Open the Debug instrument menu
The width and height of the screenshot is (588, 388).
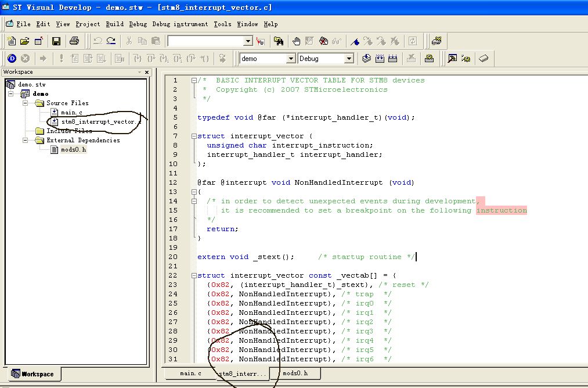pyautogui.click(x=180, y=24)
